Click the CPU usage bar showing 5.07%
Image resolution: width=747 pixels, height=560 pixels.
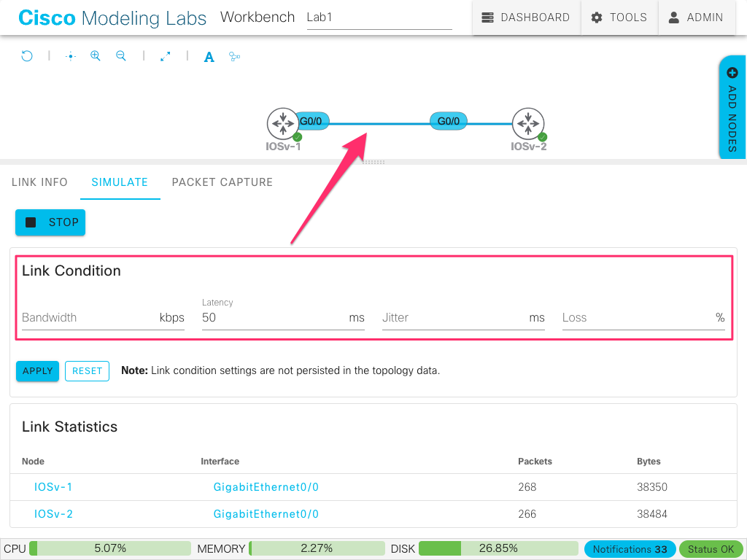(110, 548)
